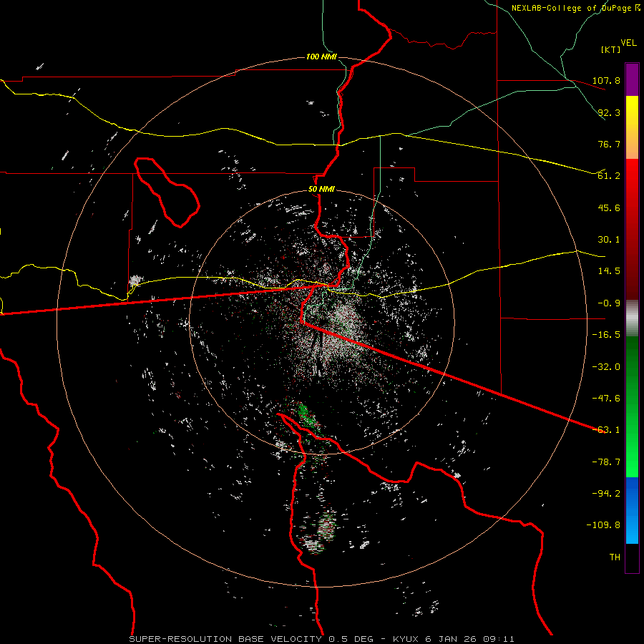Click the -63.1 legend value
Viewport: 644px width, 644px height.
click(x=606, y=430)
